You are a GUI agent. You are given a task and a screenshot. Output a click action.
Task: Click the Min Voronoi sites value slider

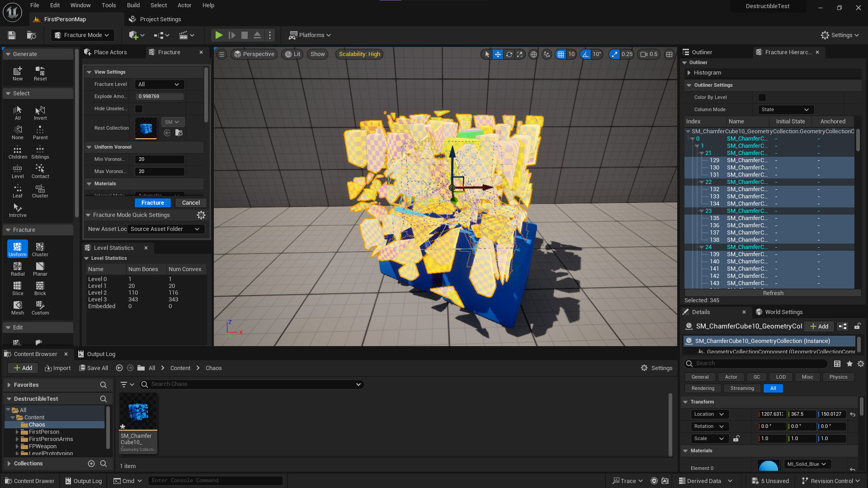(160, 160)
